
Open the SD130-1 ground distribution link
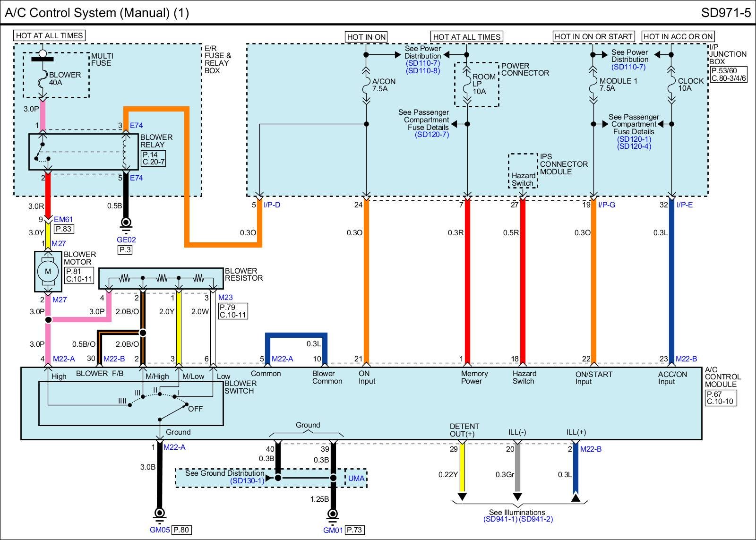click(x=247, y=480)
